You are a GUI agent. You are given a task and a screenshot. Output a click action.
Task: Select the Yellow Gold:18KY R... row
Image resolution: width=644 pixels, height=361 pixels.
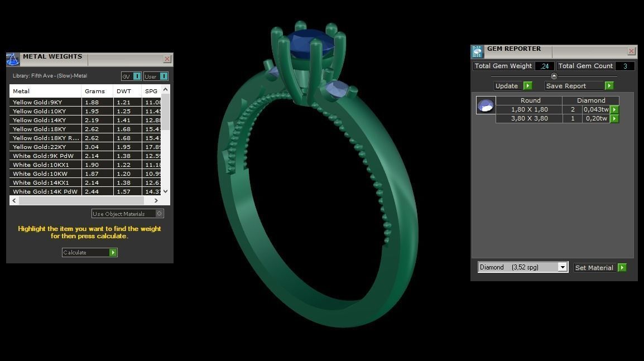(85, 138)
